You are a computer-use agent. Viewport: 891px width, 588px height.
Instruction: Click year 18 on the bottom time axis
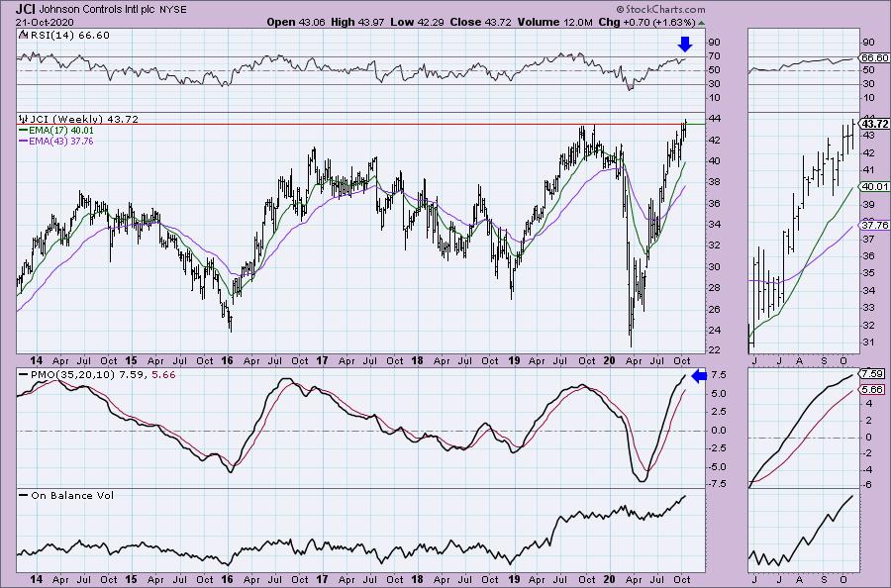(417, 579)
